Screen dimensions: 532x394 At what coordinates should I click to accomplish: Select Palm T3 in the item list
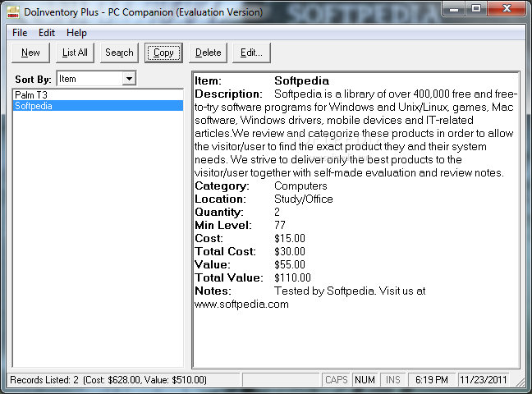click(x=98, y=94)
